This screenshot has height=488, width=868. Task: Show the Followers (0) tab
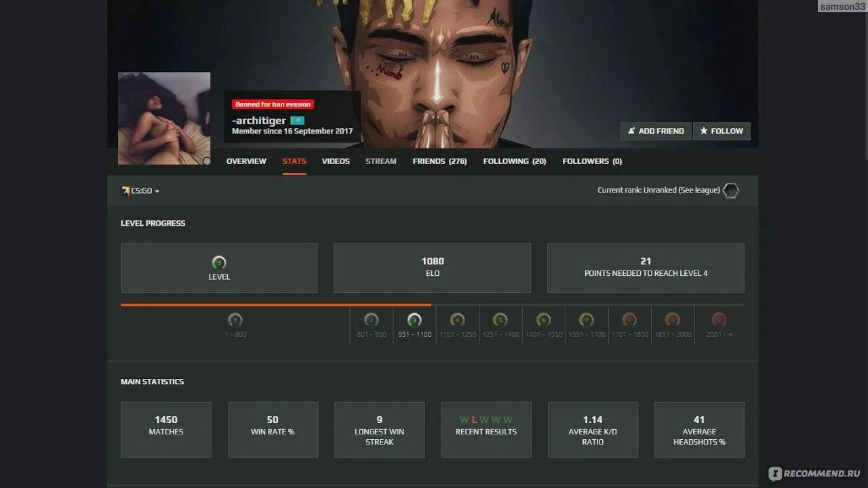(x=592, y=161)
